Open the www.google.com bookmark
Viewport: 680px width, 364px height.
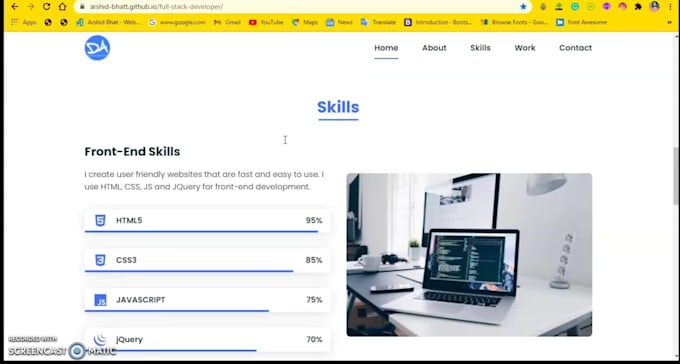pos(177,23)
